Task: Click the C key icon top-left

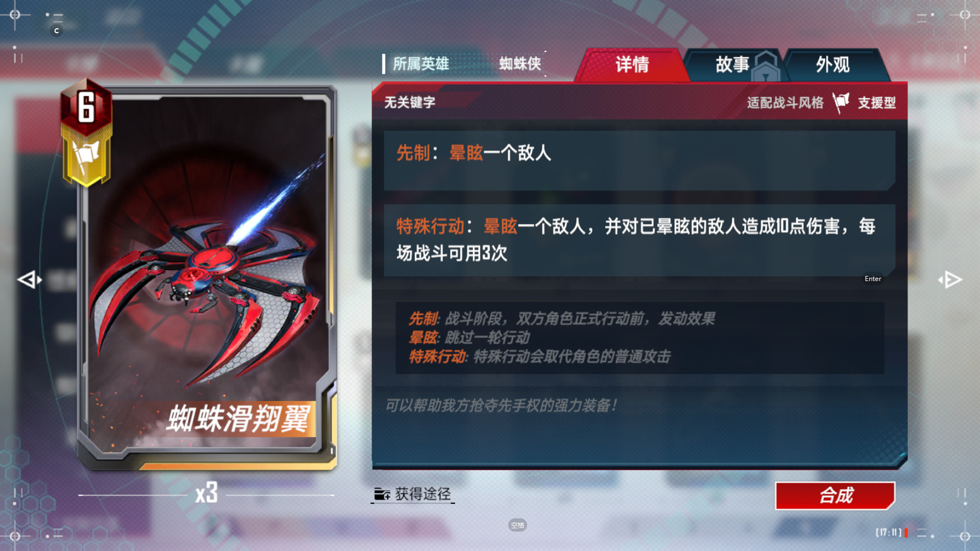Action: click(x=56, y=31)
